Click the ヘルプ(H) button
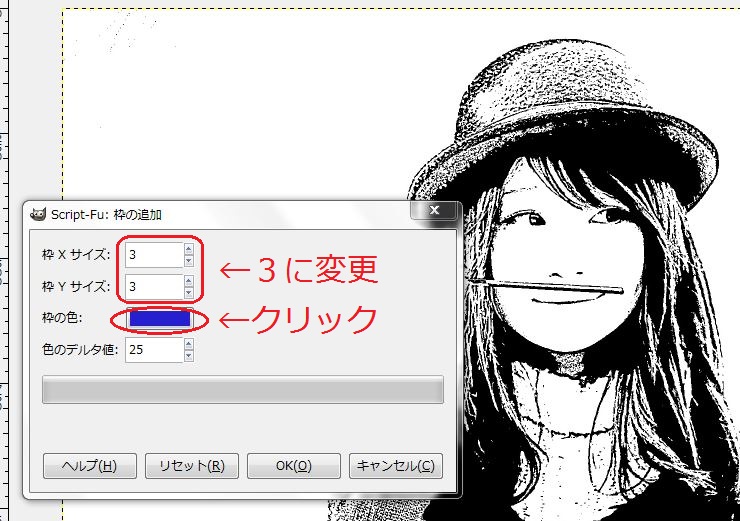The height and width of the screenshot is (521, 740). pyautogui.click(x=90, y=466)
